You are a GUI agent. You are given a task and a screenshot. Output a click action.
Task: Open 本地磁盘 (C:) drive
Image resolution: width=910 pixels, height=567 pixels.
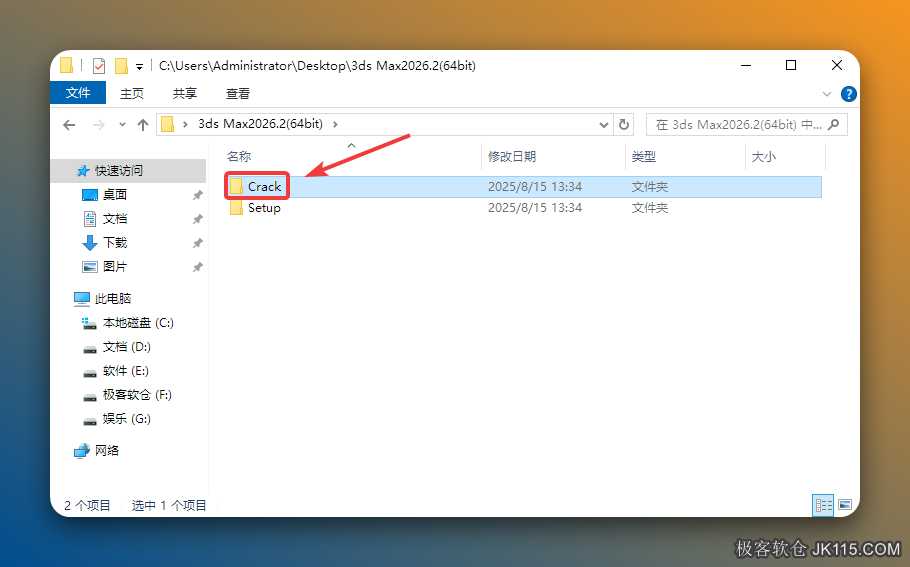click(x=138, y=323)
